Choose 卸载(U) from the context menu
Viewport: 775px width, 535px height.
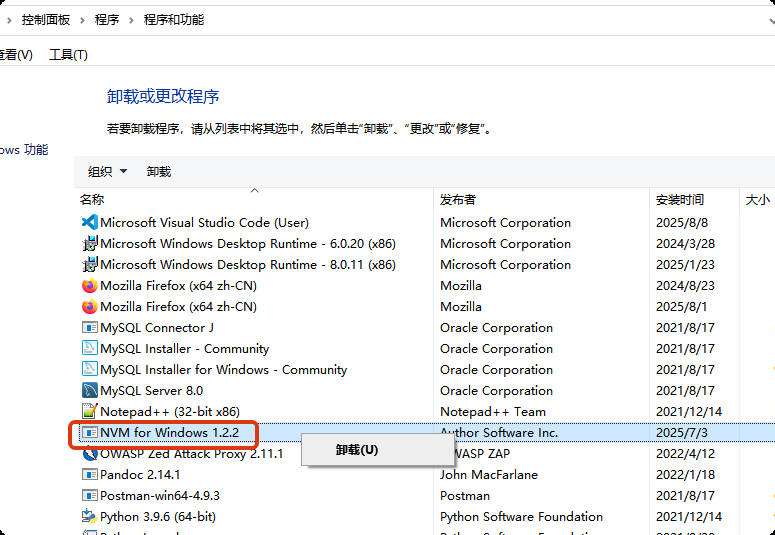point(378,449)
